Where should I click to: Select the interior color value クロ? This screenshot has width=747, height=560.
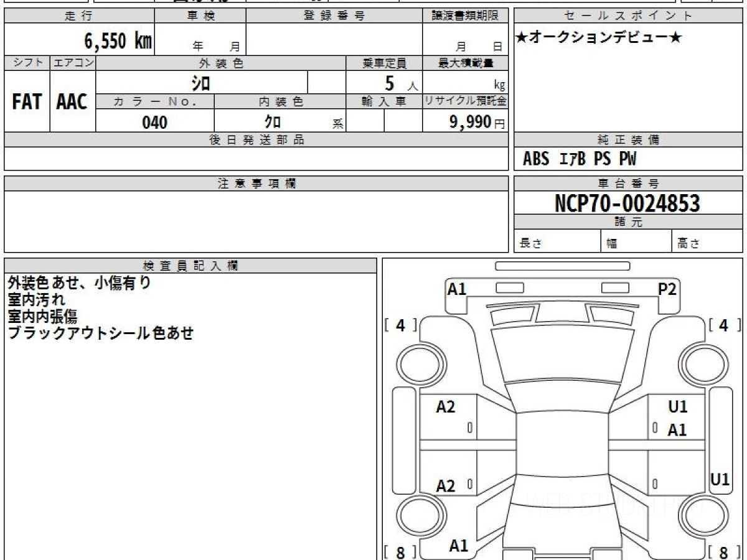tap(273, 122)
